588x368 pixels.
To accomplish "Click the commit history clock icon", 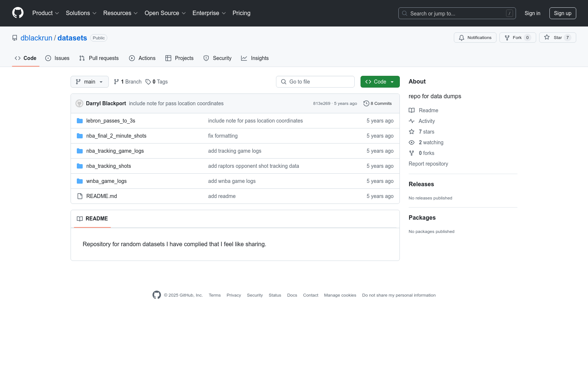I will pyautogui.click(x=366, y=103).
